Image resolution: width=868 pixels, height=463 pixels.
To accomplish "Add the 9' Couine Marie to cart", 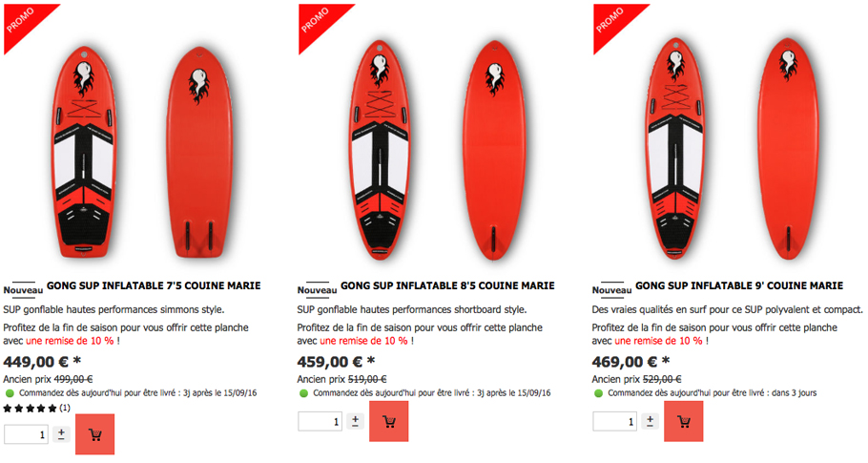I will coord(684,421).
